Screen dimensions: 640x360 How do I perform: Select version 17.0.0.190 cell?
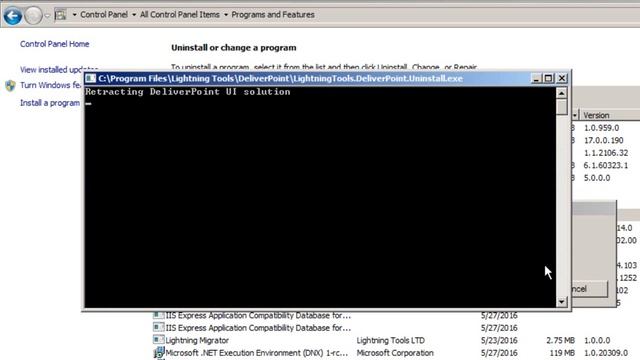tap(604, 140)
